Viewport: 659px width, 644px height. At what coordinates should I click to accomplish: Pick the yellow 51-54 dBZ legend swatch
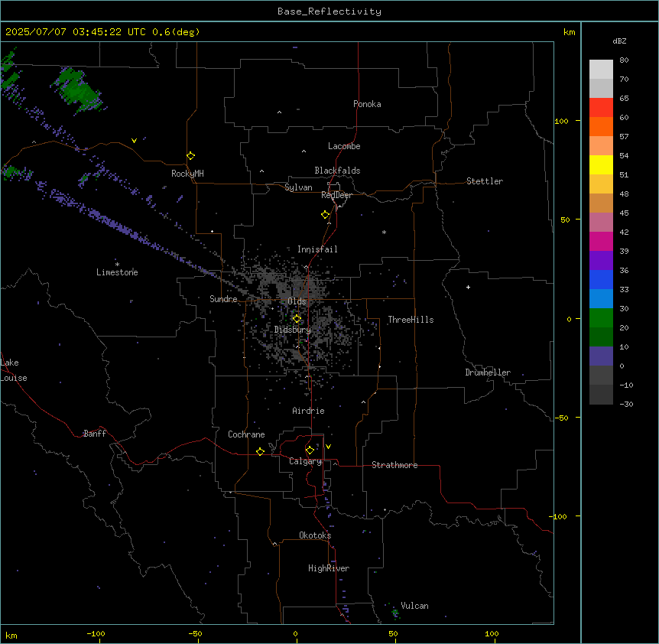coord(601,164)
